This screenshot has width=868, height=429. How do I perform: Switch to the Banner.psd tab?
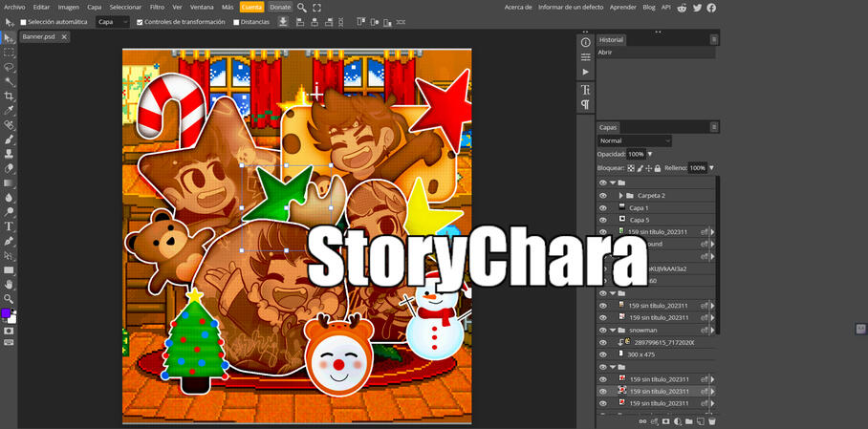38,37
